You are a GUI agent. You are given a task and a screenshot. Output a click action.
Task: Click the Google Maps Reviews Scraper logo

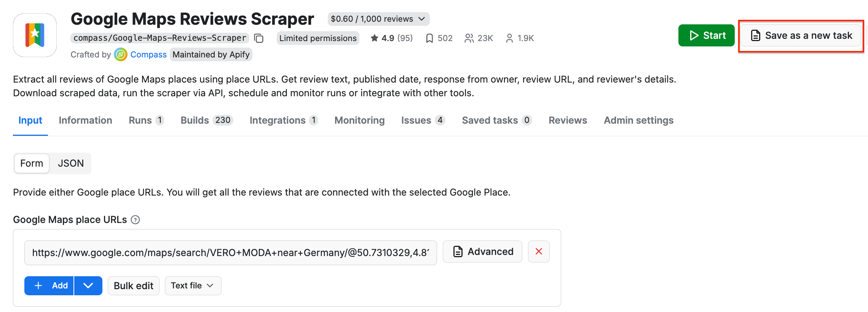(x=34, y=34)
